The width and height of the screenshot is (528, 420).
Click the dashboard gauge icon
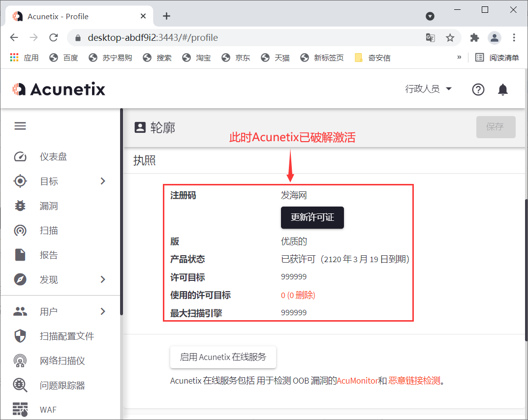[20, 157]
